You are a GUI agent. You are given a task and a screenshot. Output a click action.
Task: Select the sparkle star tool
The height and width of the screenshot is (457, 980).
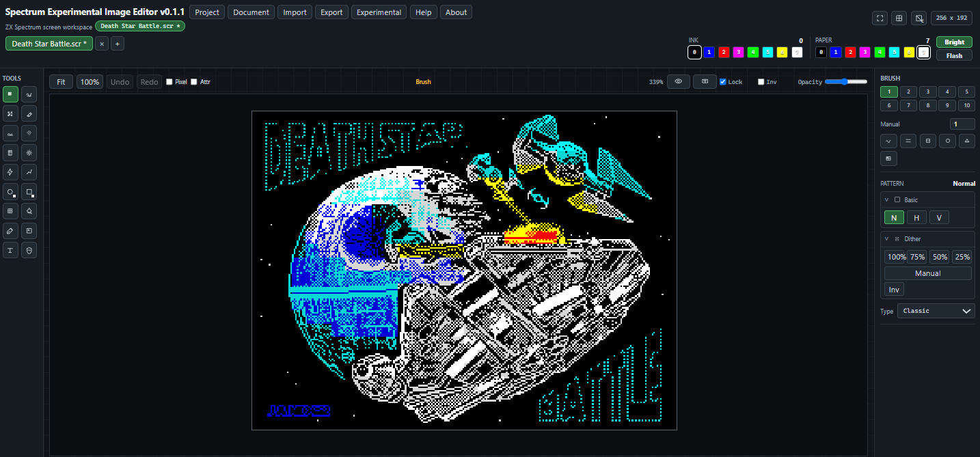point(29,152)
